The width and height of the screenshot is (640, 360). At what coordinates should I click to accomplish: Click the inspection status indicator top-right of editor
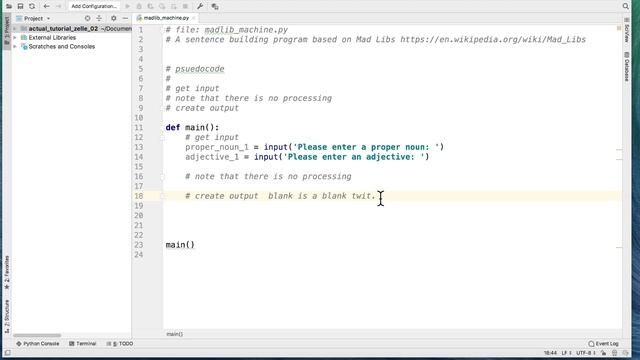(x=619, y=28)
